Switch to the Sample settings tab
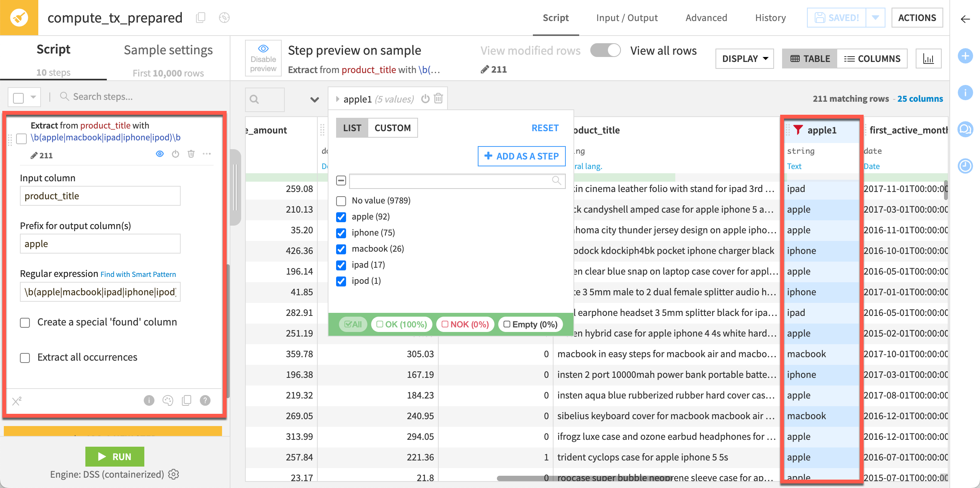 (168, 50)
